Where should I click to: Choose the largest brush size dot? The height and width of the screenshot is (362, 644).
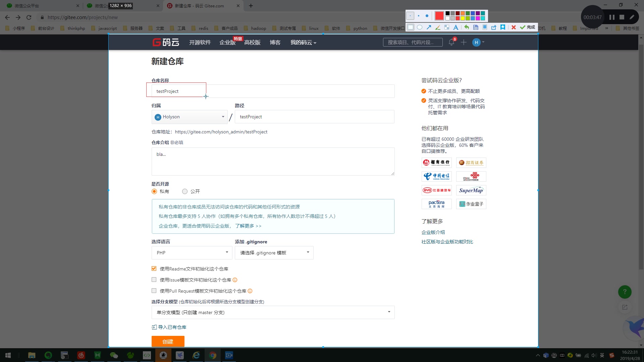(x=427, y=16)
